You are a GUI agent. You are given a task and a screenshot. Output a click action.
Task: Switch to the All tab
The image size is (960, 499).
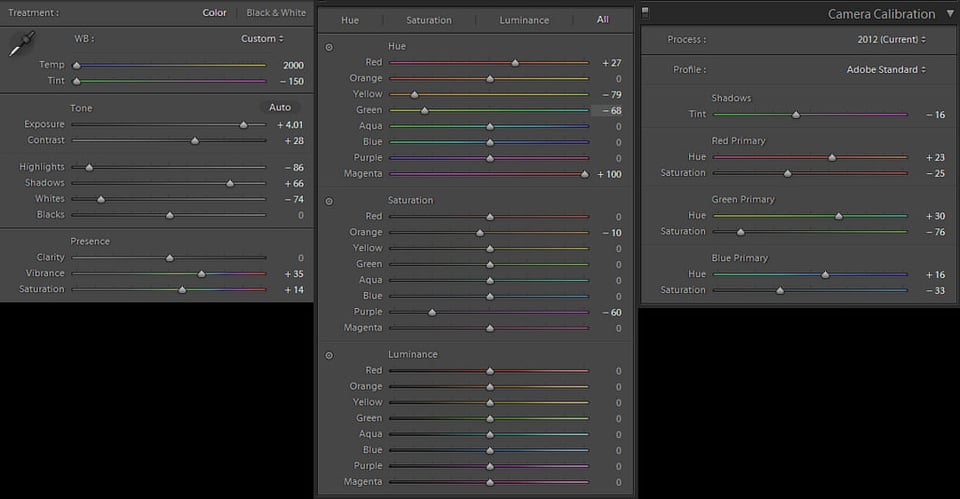click(x=602, y=20)
